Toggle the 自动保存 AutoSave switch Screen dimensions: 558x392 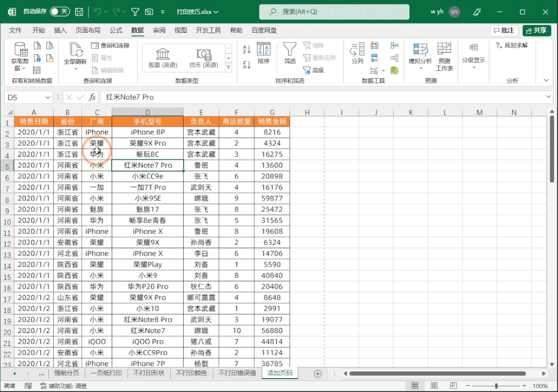pyautogui.click(x=59, y=12)
